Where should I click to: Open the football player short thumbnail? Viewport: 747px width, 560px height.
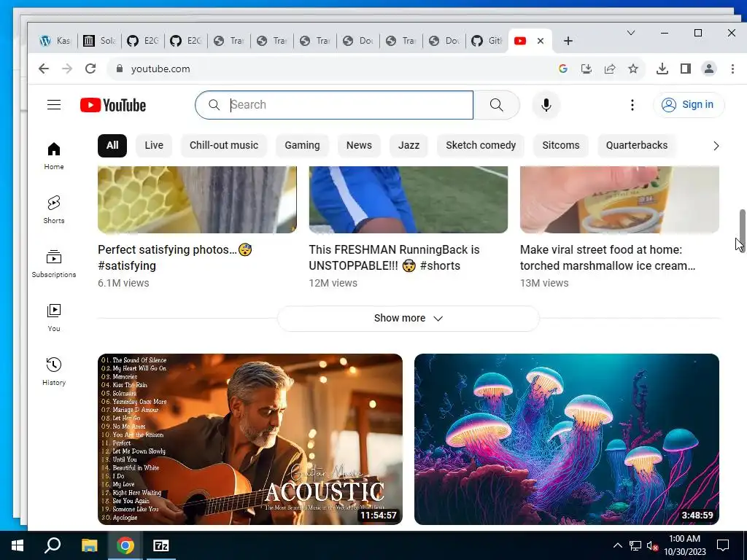[x=409, y=200]
